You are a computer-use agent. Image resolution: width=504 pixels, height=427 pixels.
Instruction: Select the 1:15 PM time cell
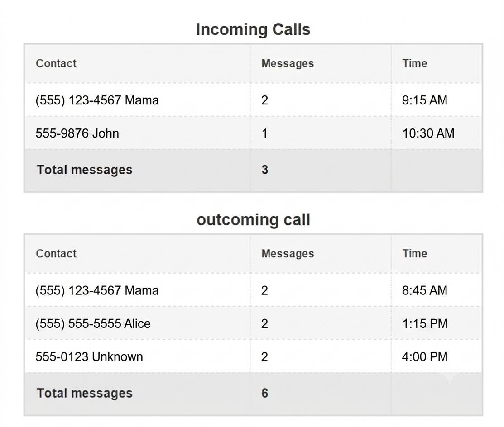[425, 323]
